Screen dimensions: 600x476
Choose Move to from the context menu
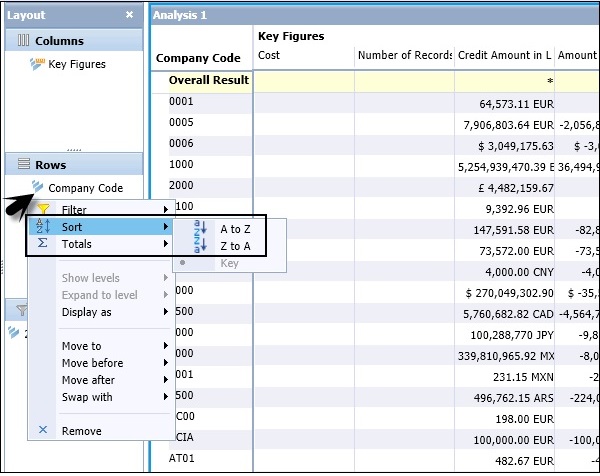81,346
